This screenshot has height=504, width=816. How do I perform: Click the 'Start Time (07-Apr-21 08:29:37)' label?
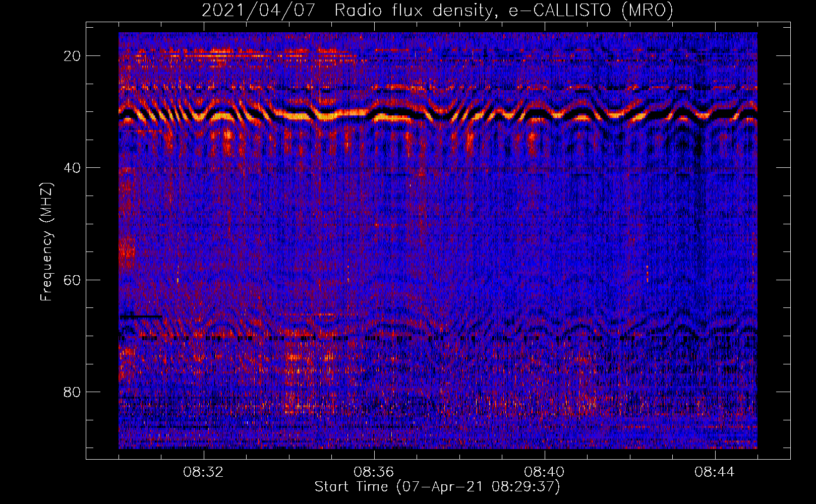[437, 487]
